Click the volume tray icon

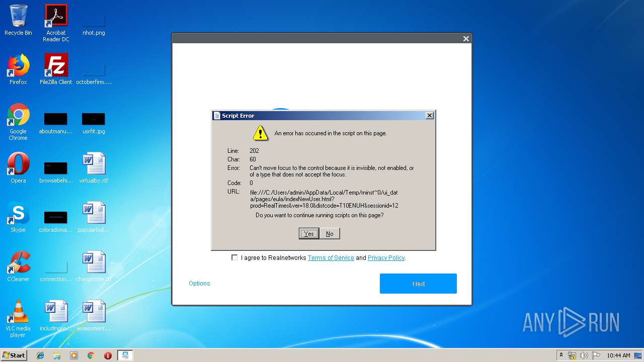click(x=584, y=355)
